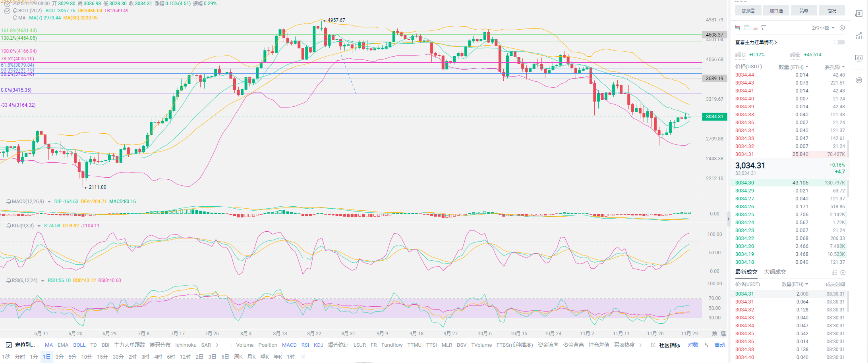
Task: Show sell orders only (red list icon)
Action: click(x=755, y=28)
